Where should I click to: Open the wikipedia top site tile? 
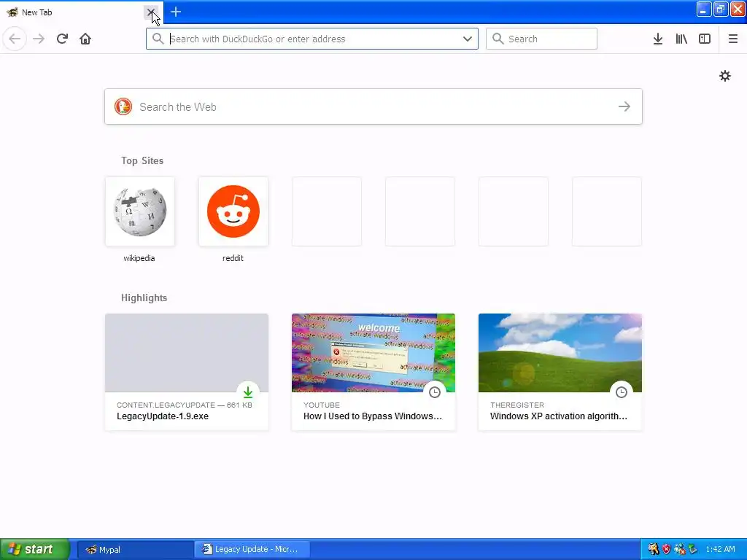(140, 211)
